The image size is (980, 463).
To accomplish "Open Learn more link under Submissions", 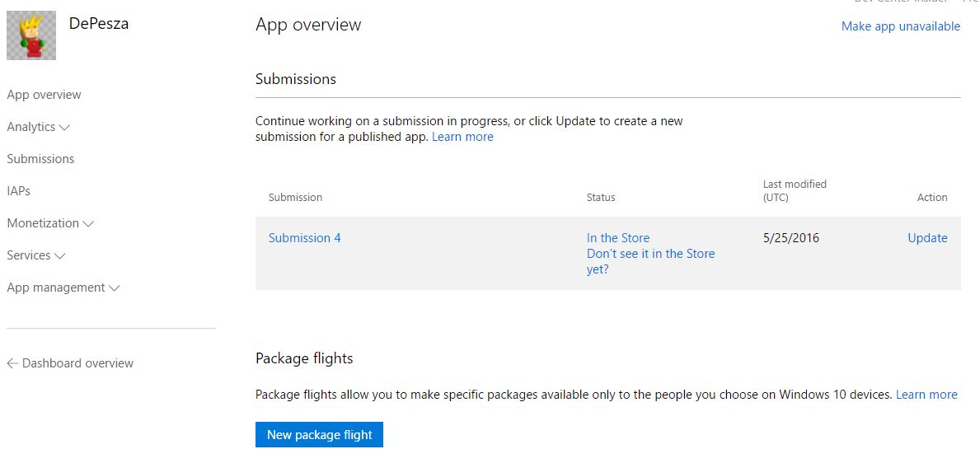I will point(462,137).
